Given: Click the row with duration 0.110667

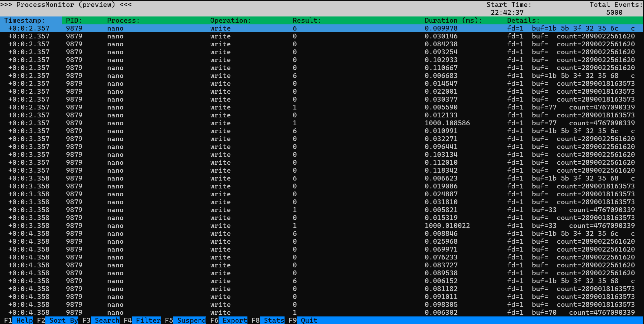Looking at the screenshot, I should [x=322, y=68].
